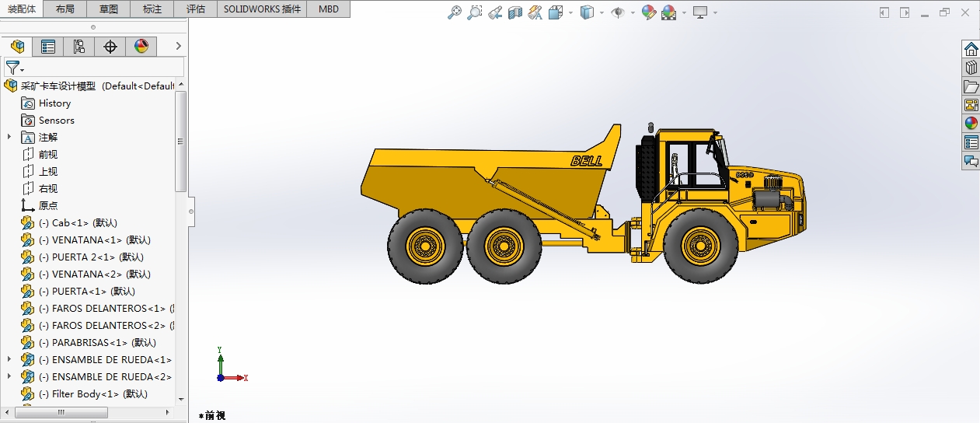Click the Previous View icon
980x423 pixels.
(495, 12)
